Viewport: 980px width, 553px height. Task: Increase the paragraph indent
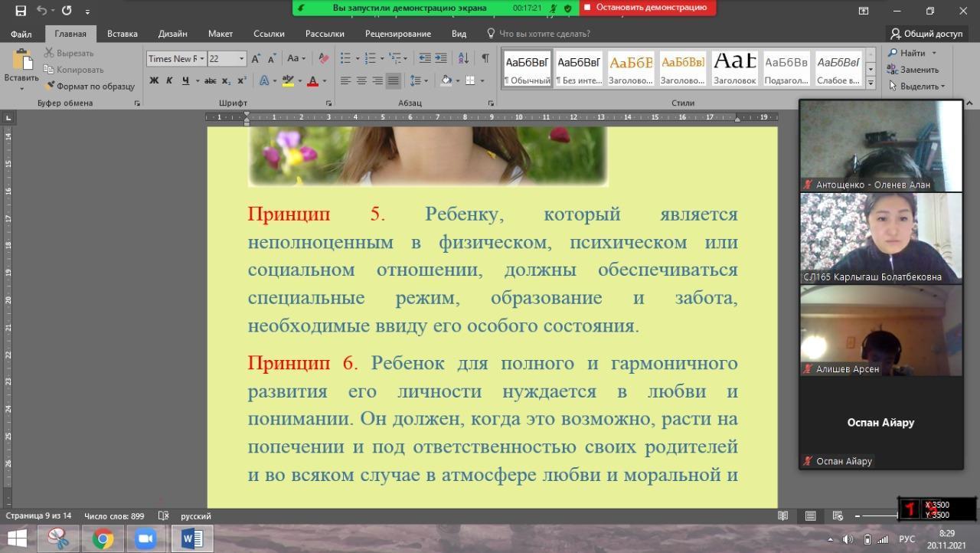pyautogui.click(x=441, y=58)
